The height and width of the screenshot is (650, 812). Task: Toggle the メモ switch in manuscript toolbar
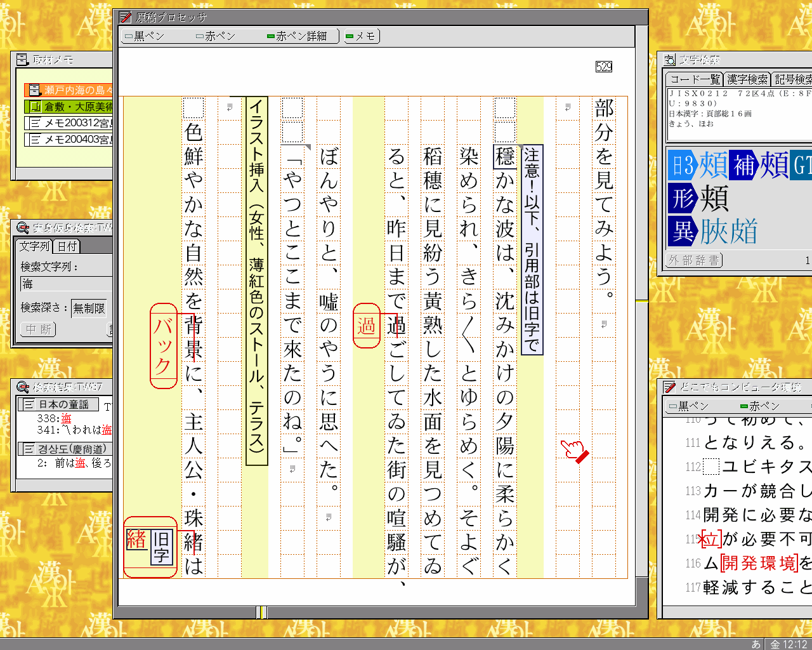[360, 36]
